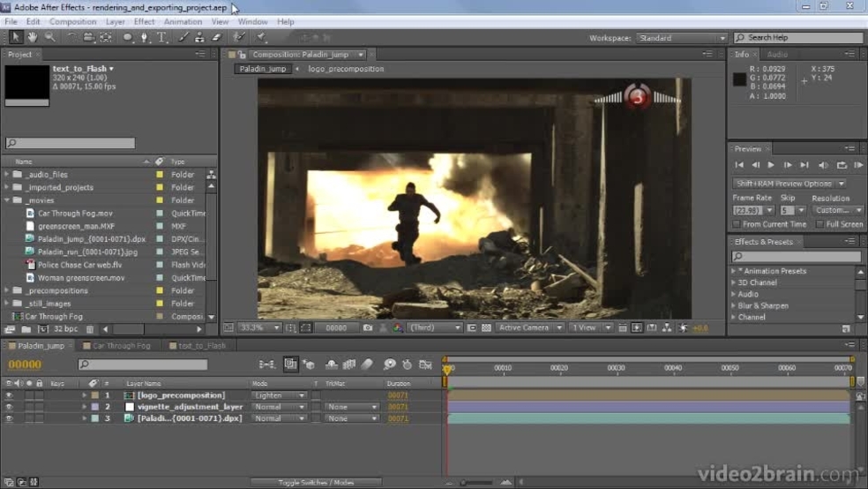Enable motion blur in timeline

[x=367, y=364]
